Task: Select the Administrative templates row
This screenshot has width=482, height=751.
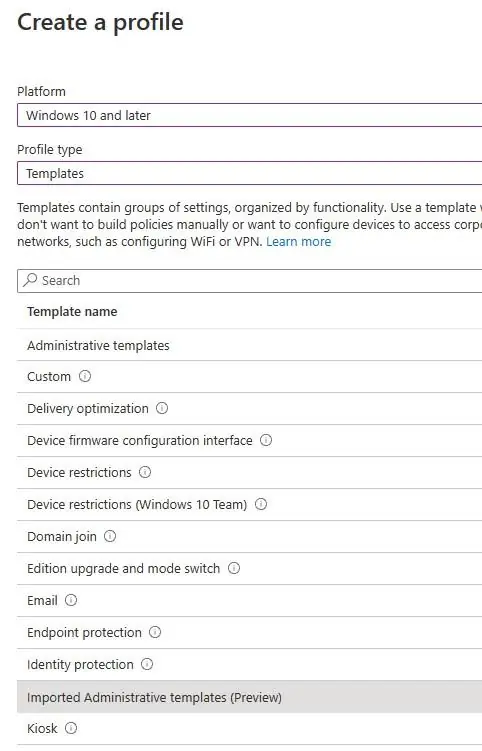Action: click(x=250, y=345)
